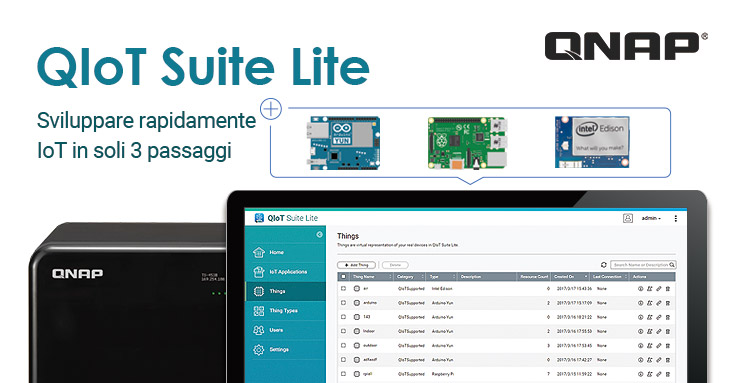Click the refresh icon beside search box
This screenshot has width=732, height=383.
(604, 265)
